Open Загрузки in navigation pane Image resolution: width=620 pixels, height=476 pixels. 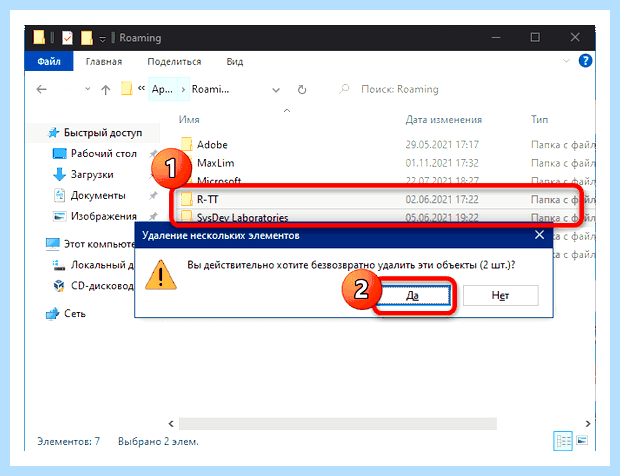point(92,174)
